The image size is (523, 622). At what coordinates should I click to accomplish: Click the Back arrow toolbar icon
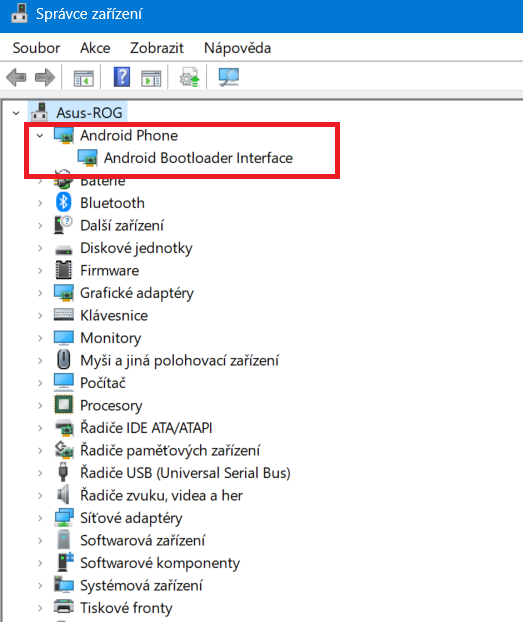(16, 77)
